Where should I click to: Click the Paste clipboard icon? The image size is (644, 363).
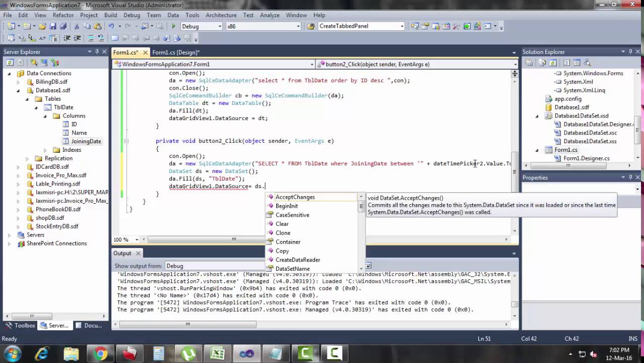98,26
